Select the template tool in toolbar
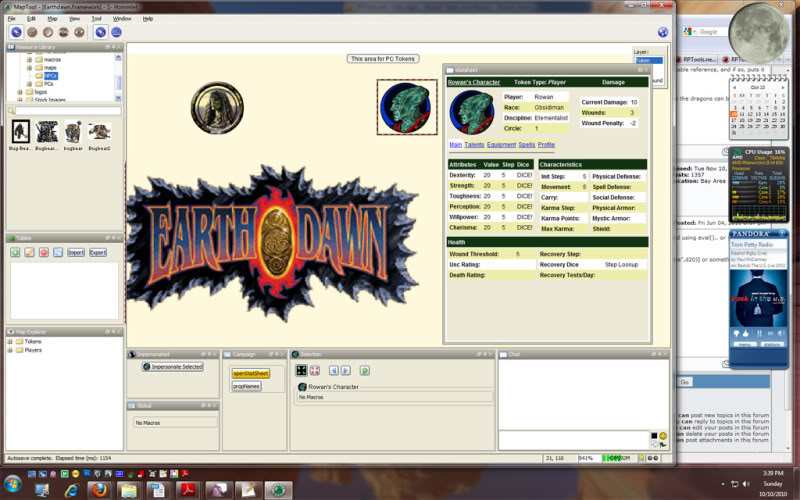800x500 pixels. [47, 32]
